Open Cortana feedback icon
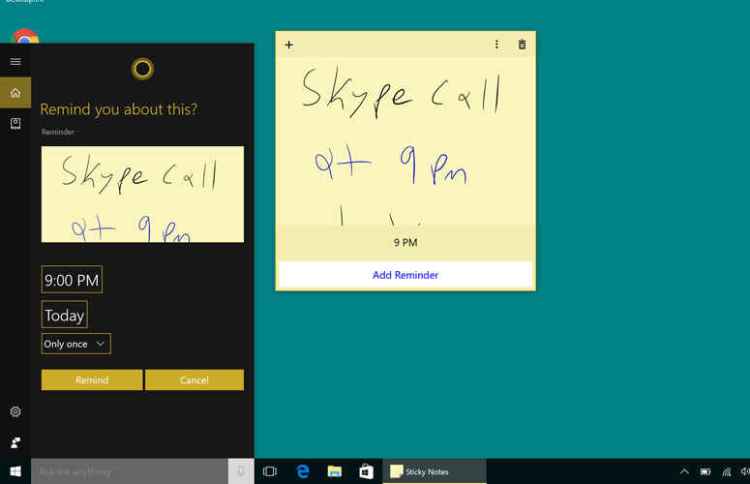Screen dimensions: 750x484 pyautogui.click(x=15, y=442)
